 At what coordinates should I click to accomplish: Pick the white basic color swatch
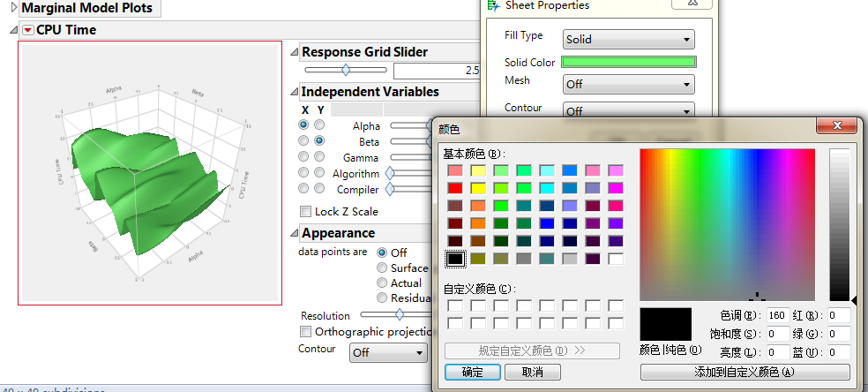click(615, 259)
